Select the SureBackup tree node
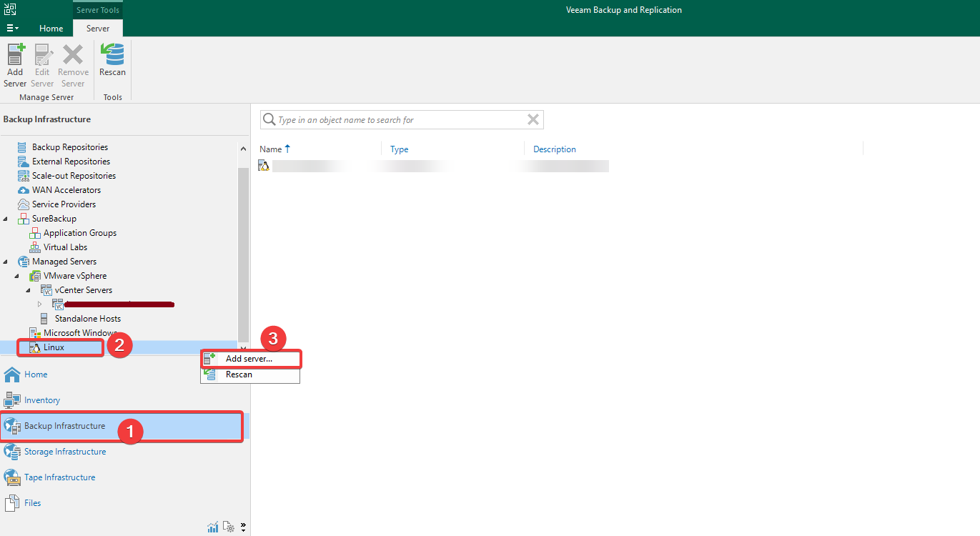The image size is (980, 536). 54,219
